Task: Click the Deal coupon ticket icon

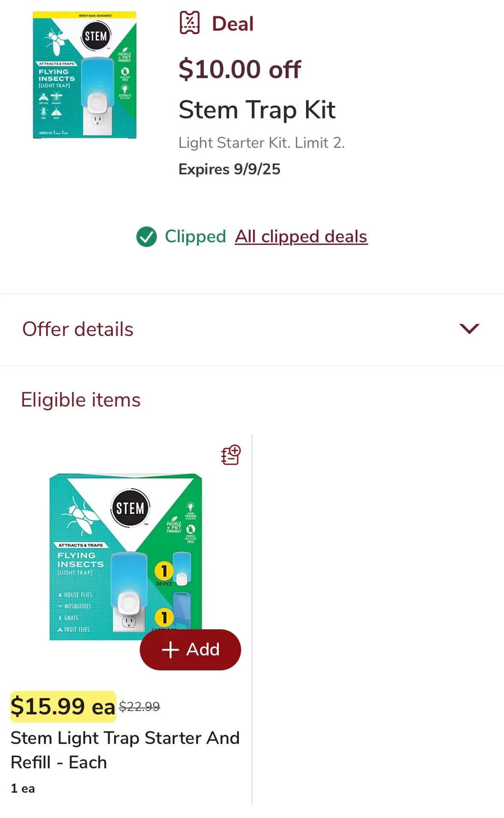Action: click(x=189, y=23)
